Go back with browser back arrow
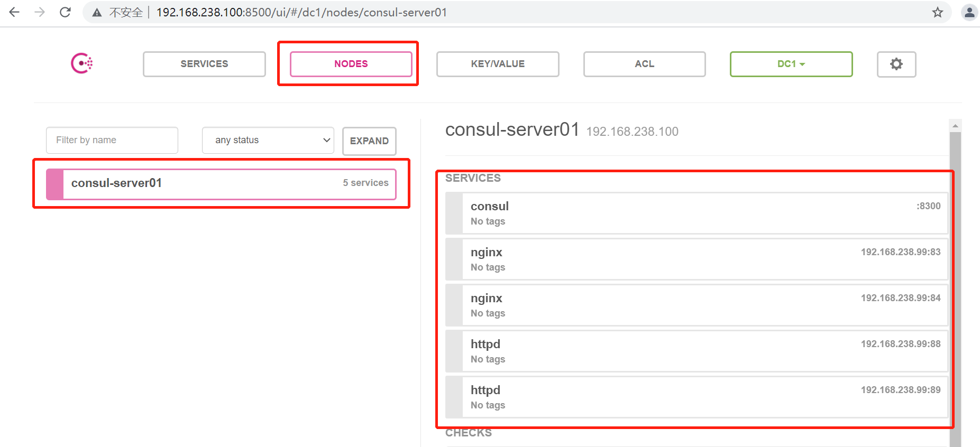The height and width of the screenshot is (447, 980). coord(14,12)
